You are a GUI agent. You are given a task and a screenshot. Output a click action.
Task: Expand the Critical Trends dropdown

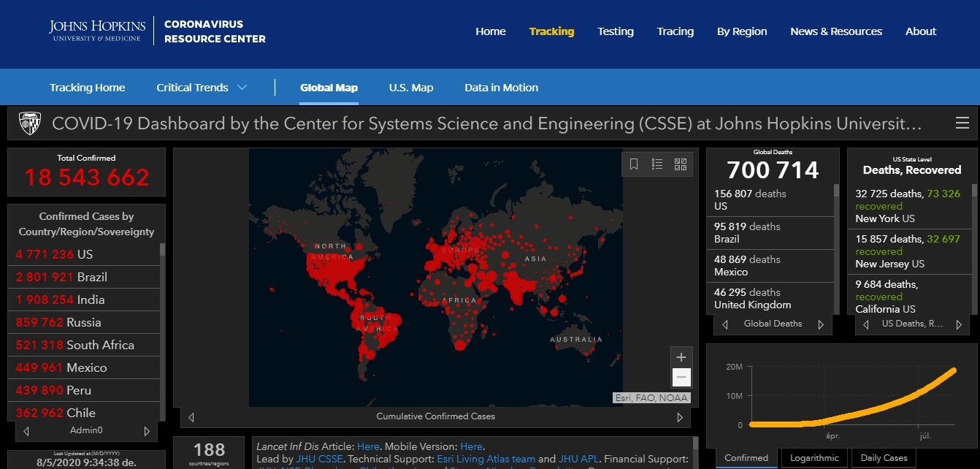click(x=202, y=88)
